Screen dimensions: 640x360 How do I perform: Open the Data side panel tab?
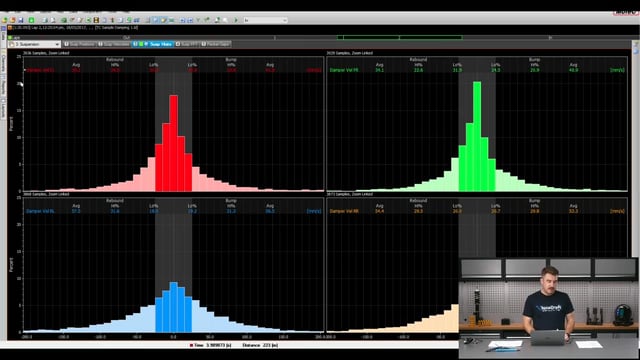pyautogui.click(x=3, y=36)
